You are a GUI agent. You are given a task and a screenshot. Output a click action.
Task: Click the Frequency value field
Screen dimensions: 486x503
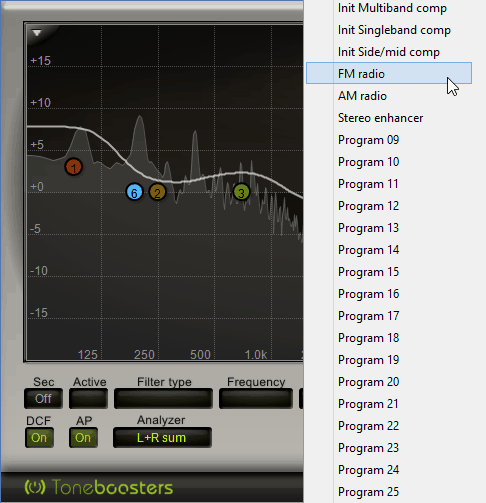click(x=256, y=398)
